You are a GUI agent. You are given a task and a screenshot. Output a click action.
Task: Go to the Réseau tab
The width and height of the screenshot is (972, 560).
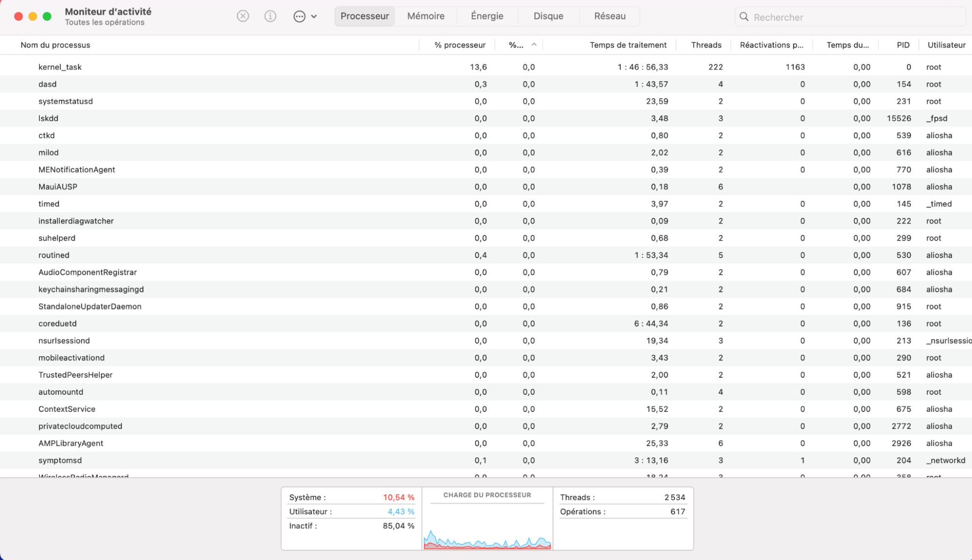[609, 16]
